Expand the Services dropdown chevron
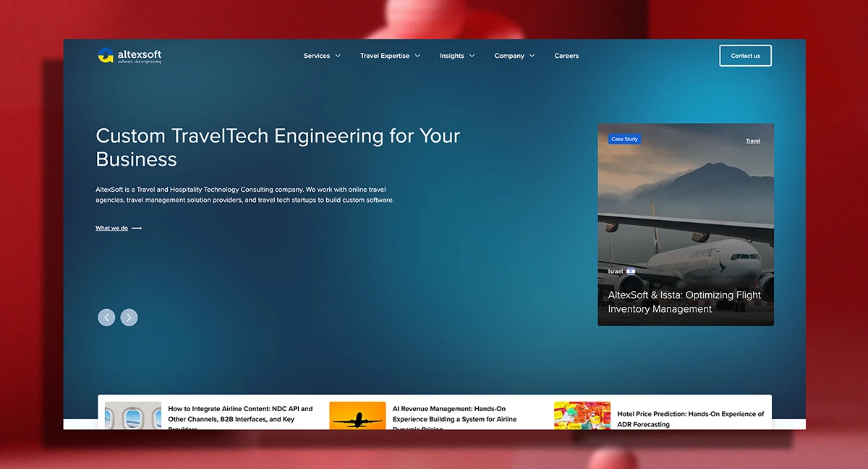 [337, 56]
